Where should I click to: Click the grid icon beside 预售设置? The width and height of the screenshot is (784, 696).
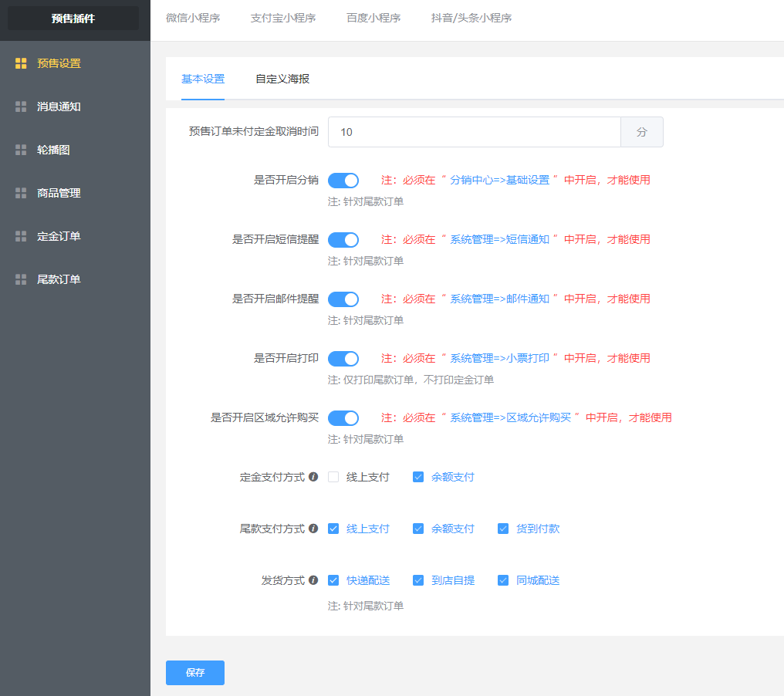[21, 63]
